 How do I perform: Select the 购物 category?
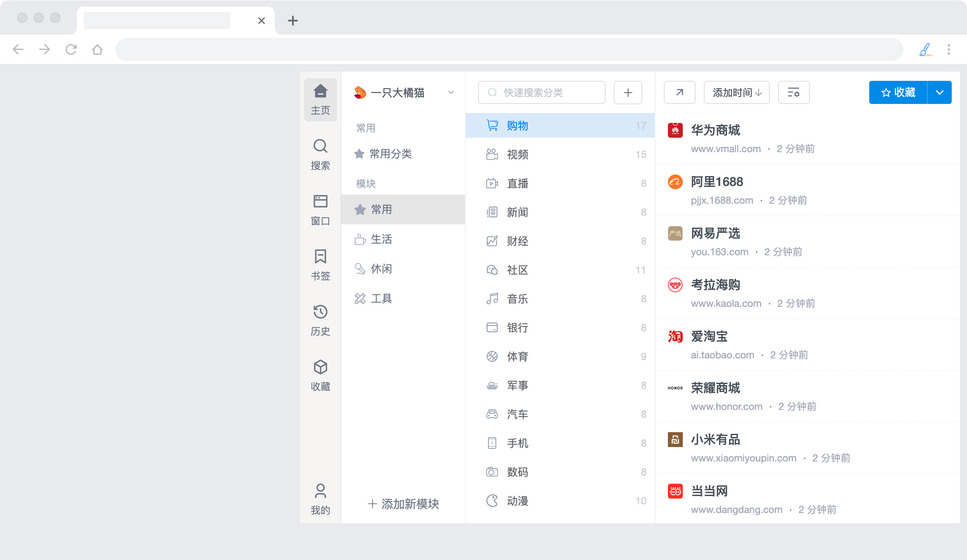click(560, 125)
